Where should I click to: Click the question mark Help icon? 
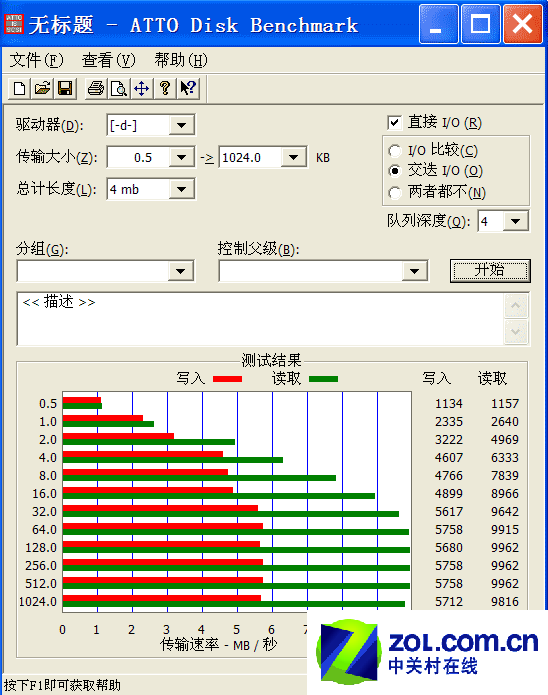[165, 88]
